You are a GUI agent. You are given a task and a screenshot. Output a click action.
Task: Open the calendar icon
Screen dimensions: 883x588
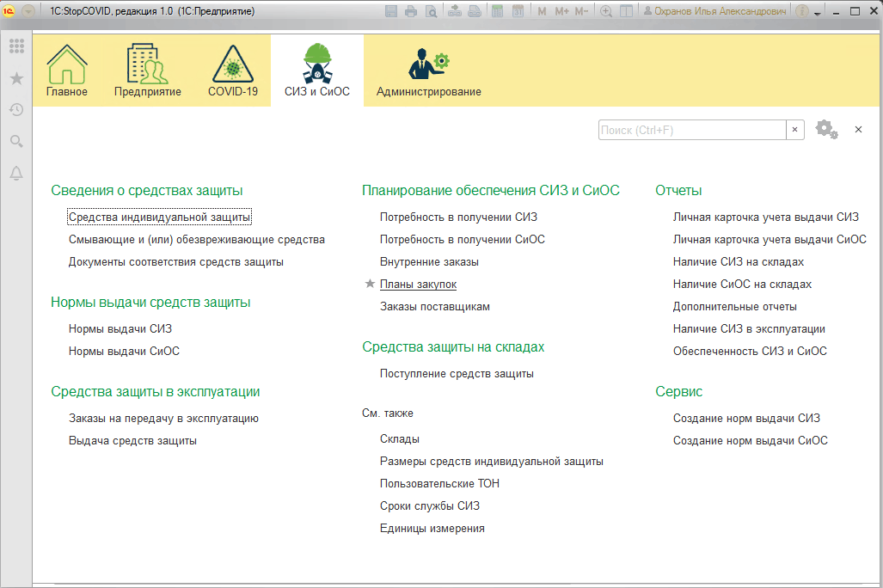518,11
